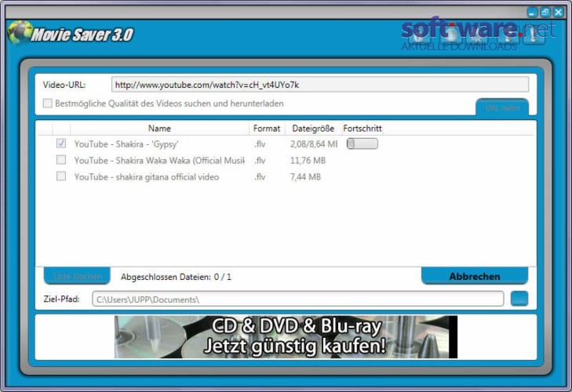The width and height of the screenshot is (572, 392).
Task: Check the Shakira Waka Waka video checkbox
Action: pos(61,160)
